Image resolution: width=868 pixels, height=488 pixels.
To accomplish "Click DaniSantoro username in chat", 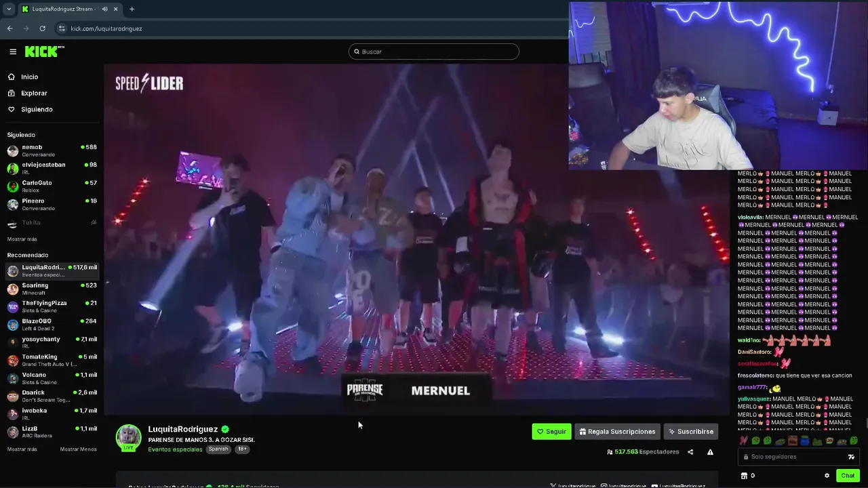I will (x=755, y=352).
